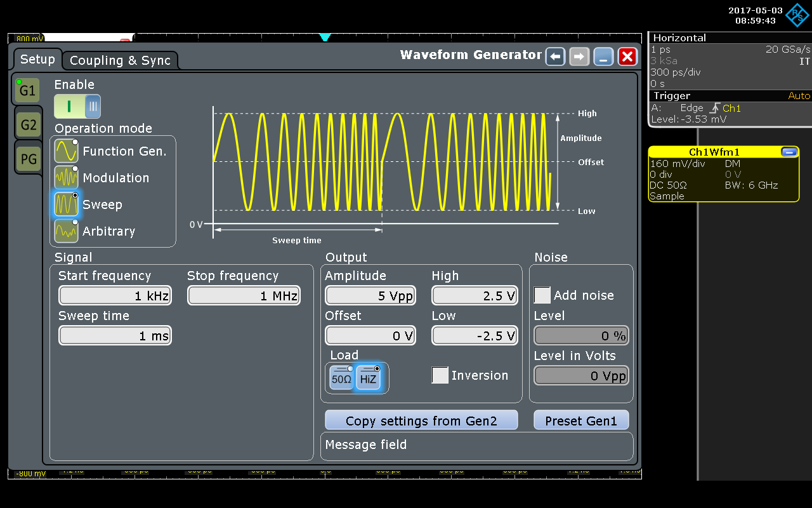The image size is (812, 508).
Task: Click the forward arrow in Waveform Generator
Action: pyautogui.click(x=579, y=57)
